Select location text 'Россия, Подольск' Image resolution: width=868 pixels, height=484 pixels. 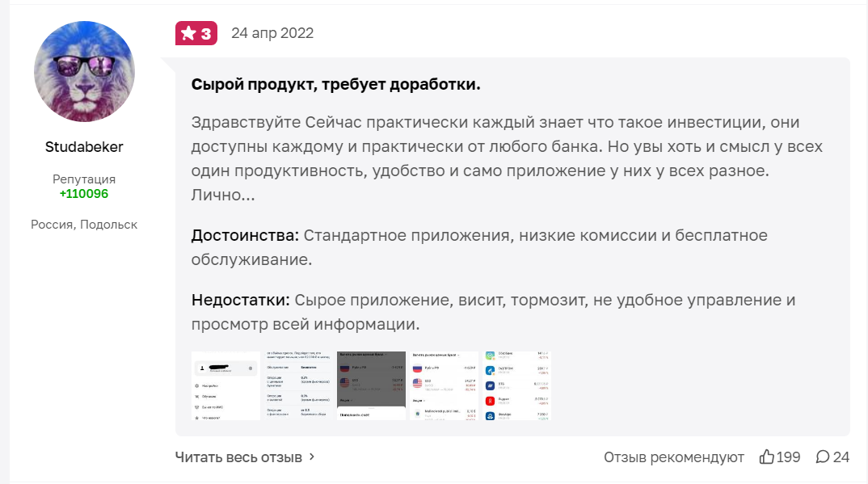pyautogui.click(x=84, y=225)
